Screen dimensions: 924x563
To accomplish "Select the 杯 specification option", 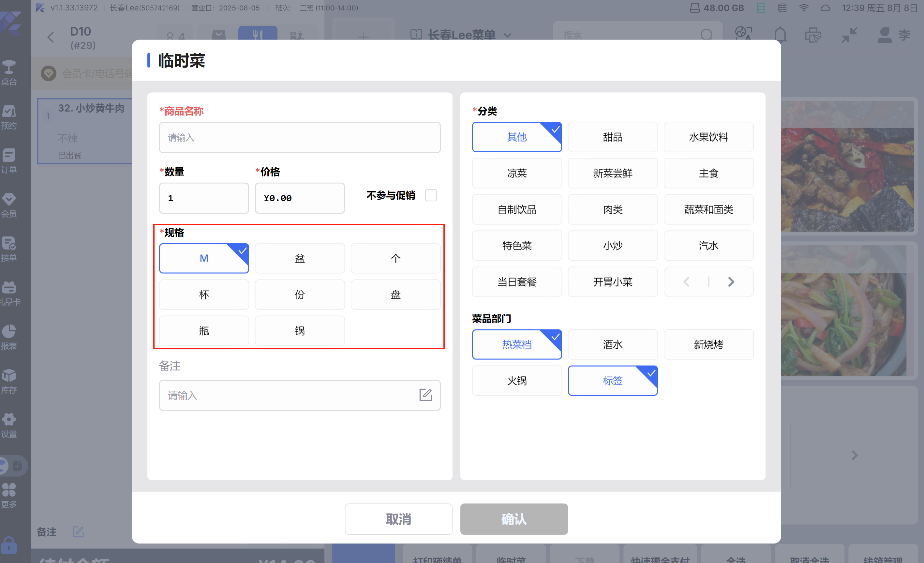I will coord(204,295).
